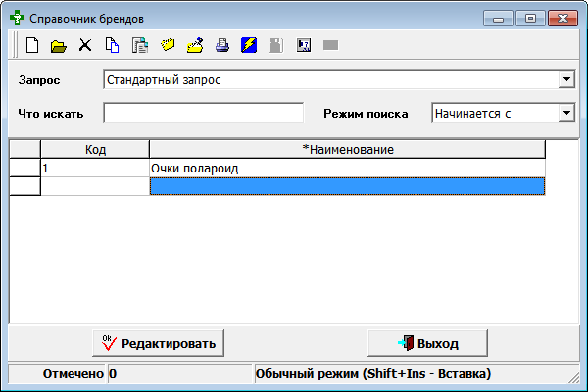Select the Стандартный запрос combo box
The height and width of the screenshot is (392, 588).
[339, 79]
